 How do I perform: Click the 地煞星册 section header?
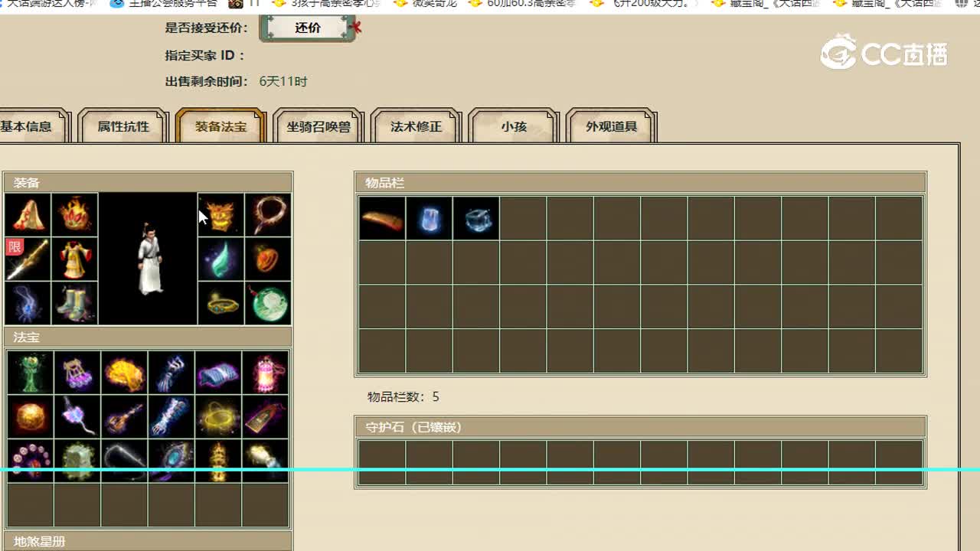tap(148, 541)
